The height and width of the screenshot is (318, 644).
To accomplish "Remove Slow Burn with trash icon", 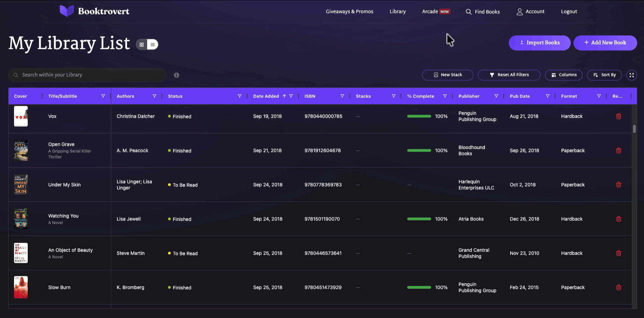I will pyautogui.click(x=618, y=288).
